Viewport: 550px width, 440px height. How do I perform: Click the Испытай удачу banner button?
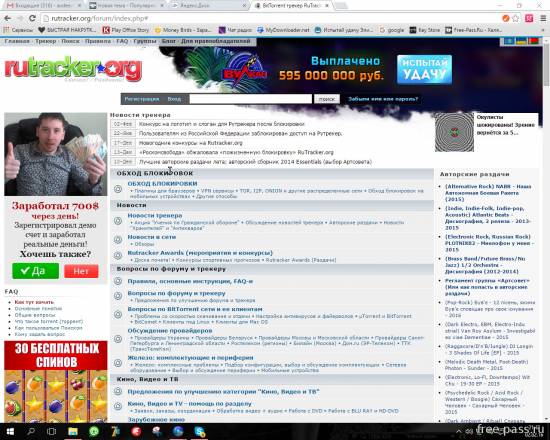click(424, 69)
